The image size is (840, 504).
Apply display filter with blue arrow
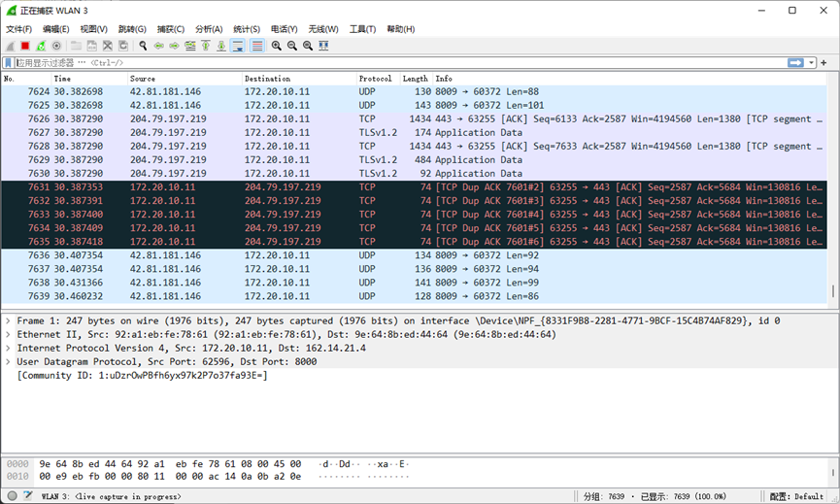click(795, 63)
